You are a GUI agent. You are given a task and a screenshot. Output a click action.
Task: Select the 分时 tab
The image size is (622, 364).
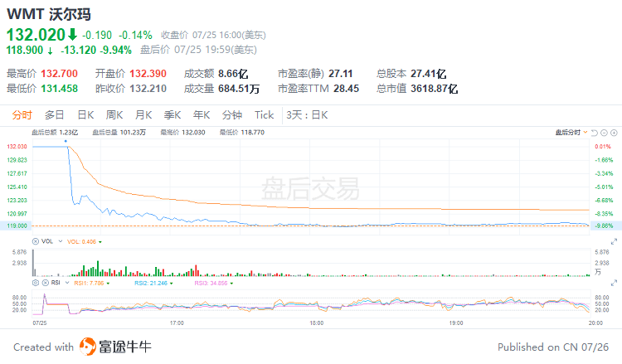[22, 115]
